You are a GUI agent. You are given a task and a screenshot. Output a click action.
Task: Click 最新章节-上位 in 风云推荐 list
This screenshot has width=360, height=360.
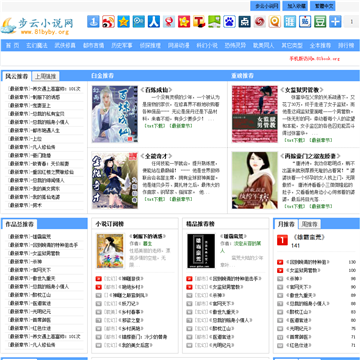(x=25, y=139)
